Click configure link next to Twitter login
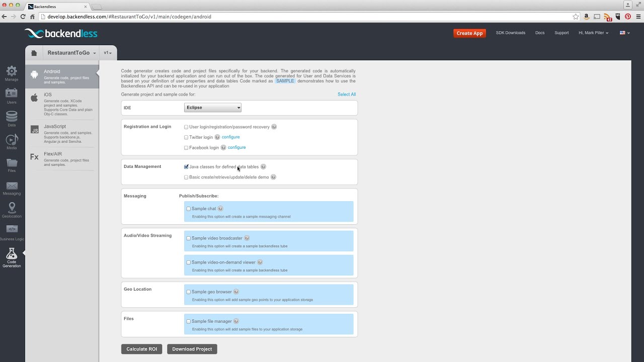Image resolution: width=644 pixels, height=362 pixels. (231, 137)
